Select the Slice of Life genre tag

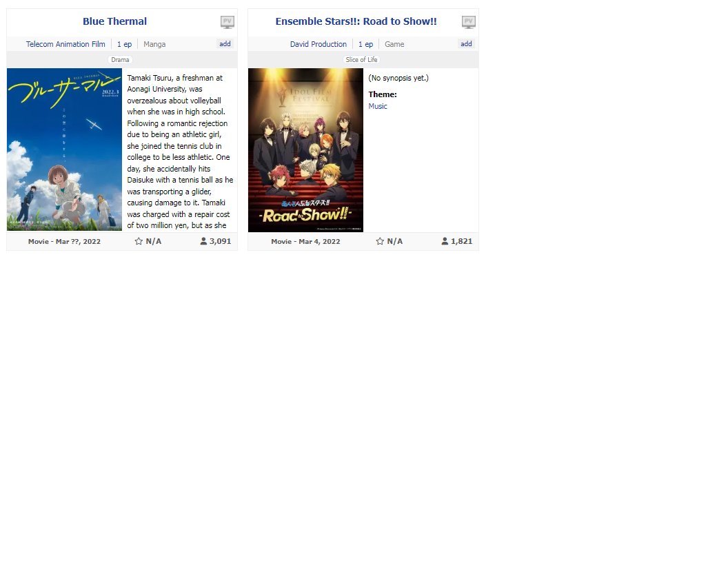361,60
